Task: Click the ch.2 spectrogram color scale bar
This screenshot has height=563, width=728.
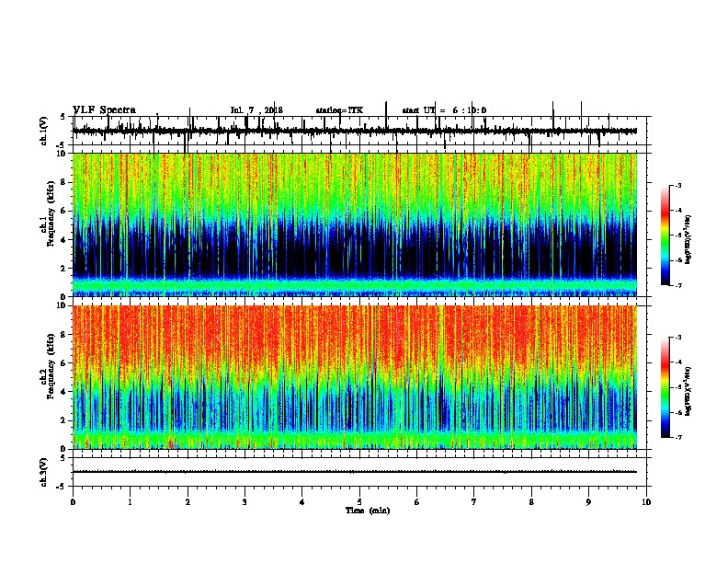Action: point(665,387)
